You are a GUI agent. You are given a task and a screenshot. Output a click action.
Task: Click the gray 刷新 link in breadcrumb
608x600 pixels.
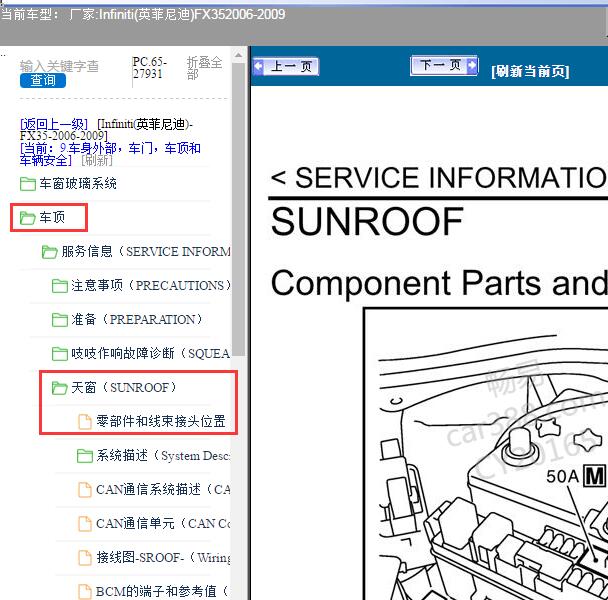tap(97, 160)
